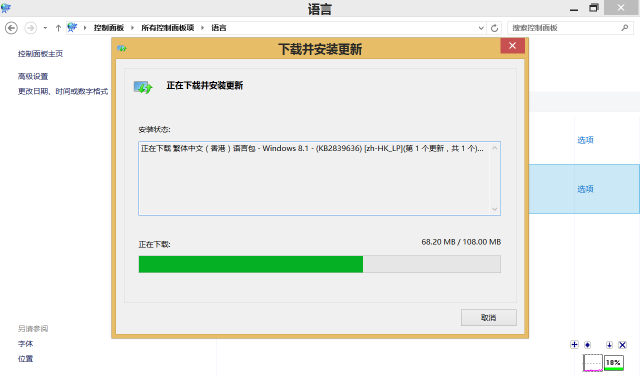Expand chevron before 控制面板 breadcrumb
The height and width of the screenshot is (376, 640).
point(85,28)
